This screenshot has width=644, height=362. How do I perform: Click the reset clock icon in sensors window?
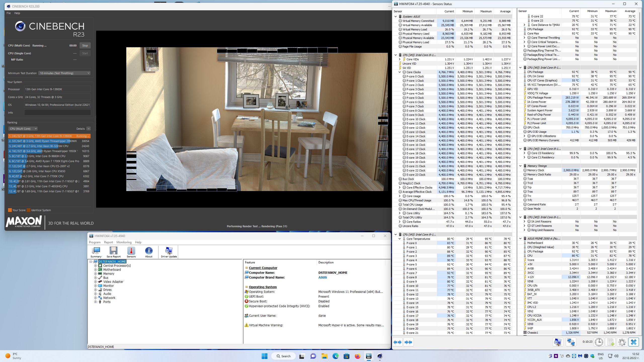click(x=599, y=342)
